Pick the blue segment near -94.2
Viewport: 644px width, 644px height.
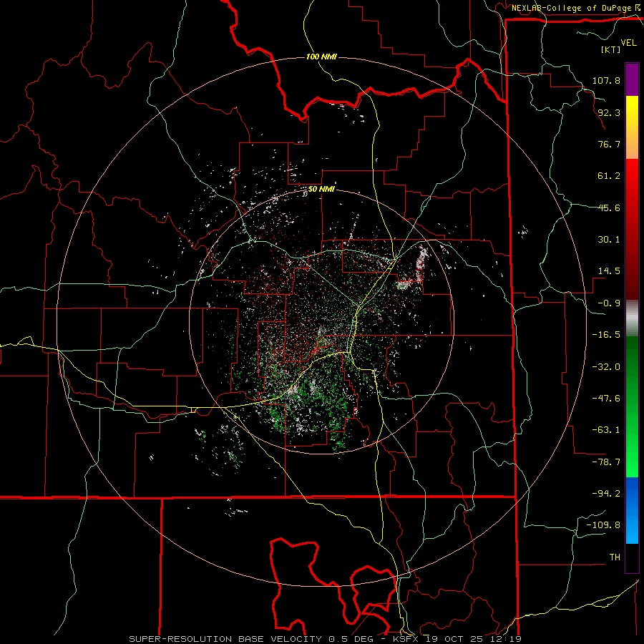[632, 493]
